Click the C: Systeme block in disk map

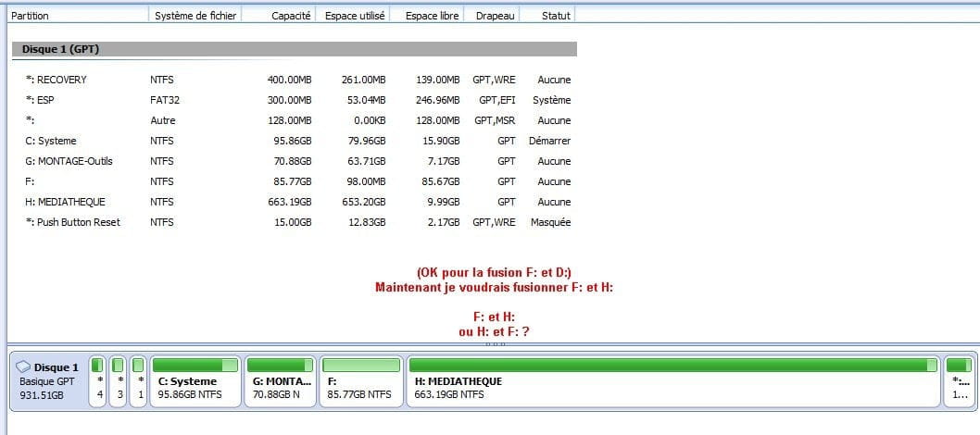coord(195,381)
